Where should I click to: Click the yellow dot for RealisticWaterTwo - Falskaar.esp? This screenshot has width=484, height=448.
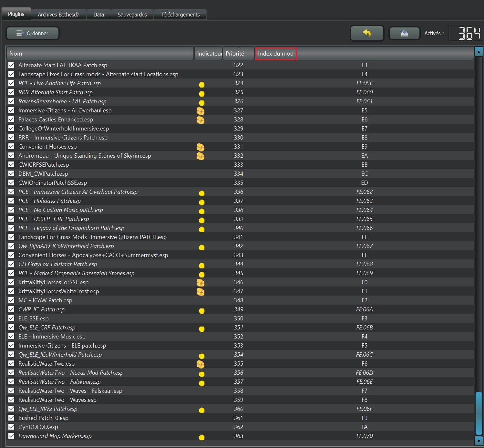pyautogui.click(x=202, y=383)
